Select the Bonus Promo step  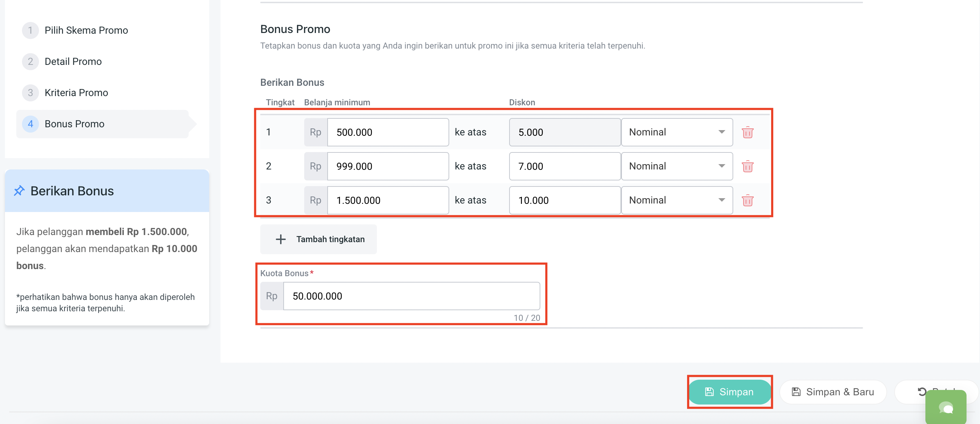point(74,124)
